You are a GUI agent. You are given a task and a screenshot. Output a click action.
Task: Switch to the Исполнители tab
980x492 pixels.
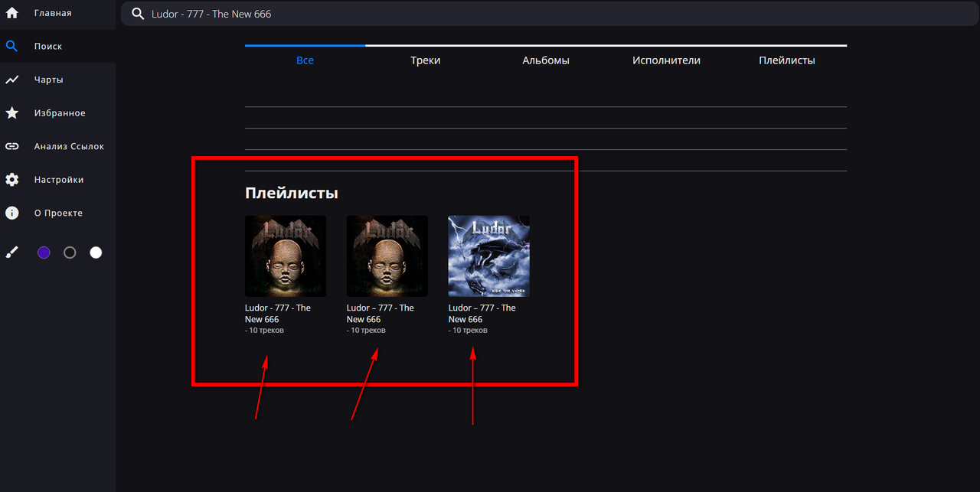pos(666,60)
